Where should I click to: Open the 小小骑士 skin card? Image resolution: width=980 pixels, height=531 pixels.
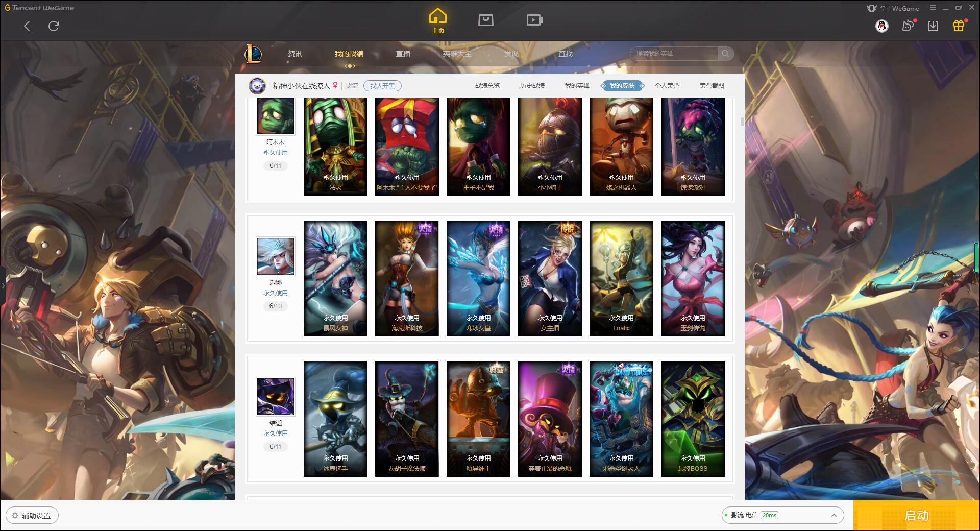550,147
